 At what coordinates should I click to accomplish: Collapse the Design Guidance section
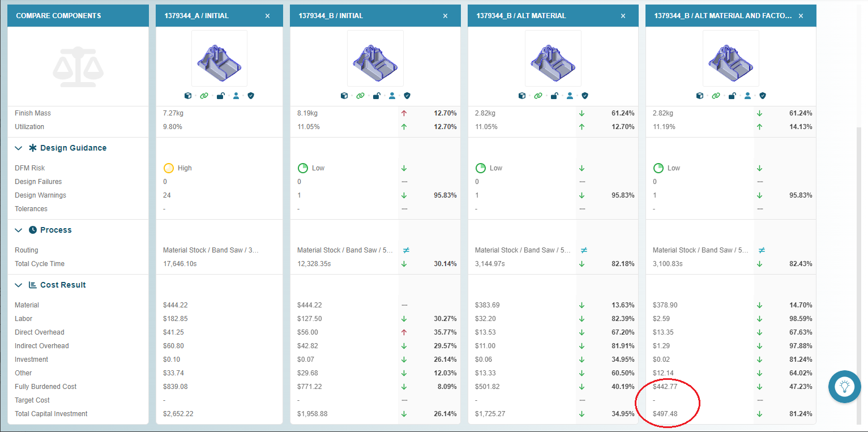click(19, 148)
